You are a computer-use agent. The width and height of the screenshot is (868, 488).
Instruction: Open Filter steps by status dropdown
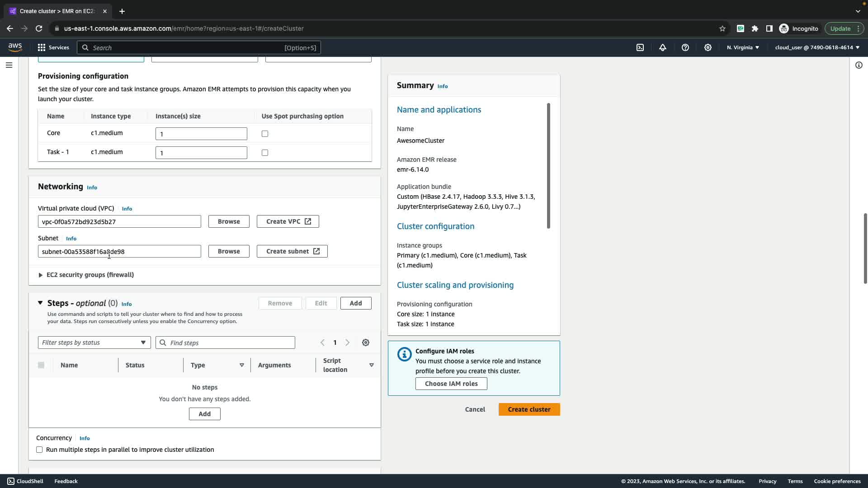[x=94, y=343]
